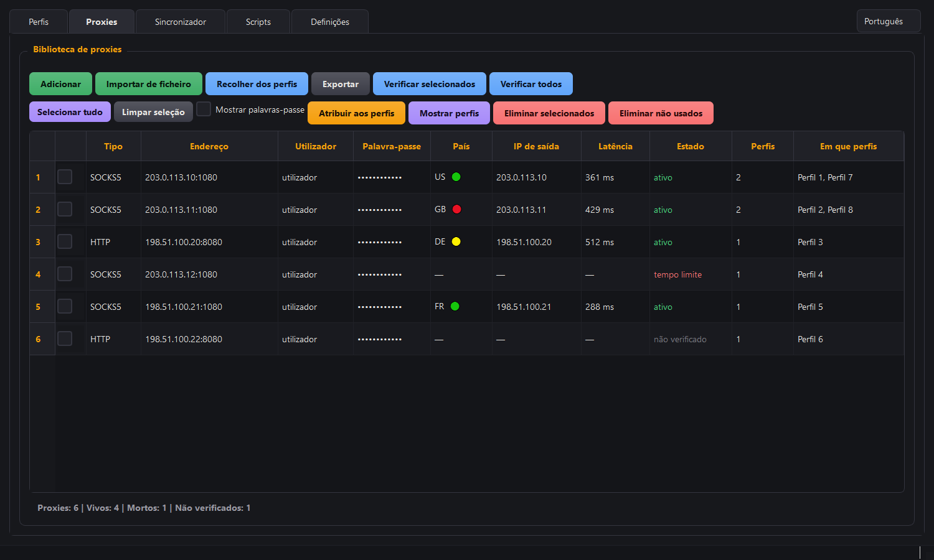Click Atribuir aos perfis button
This screenshot has width=934, height=560.
point(356,113)
